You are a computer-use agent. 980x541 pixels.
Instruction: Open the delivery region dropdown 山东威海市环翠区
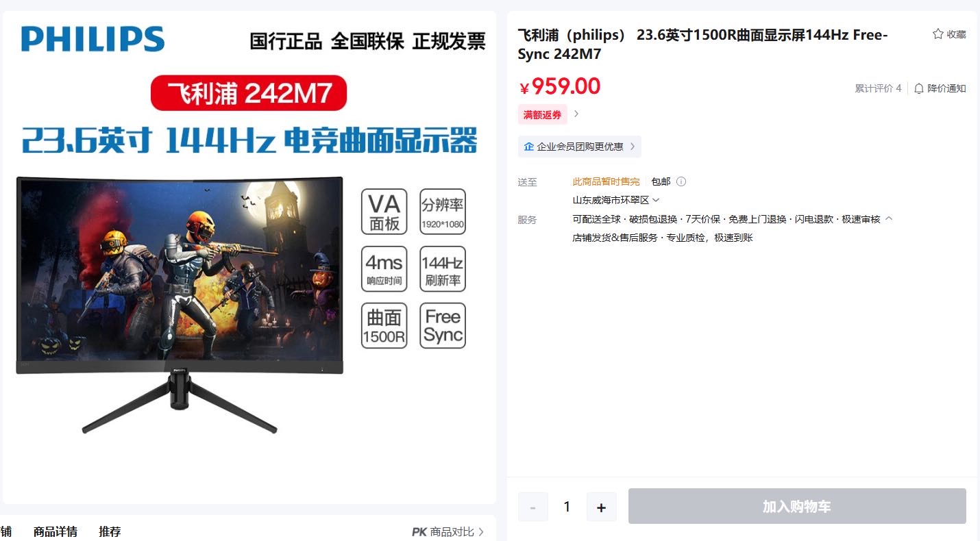(x=615, y=200)
